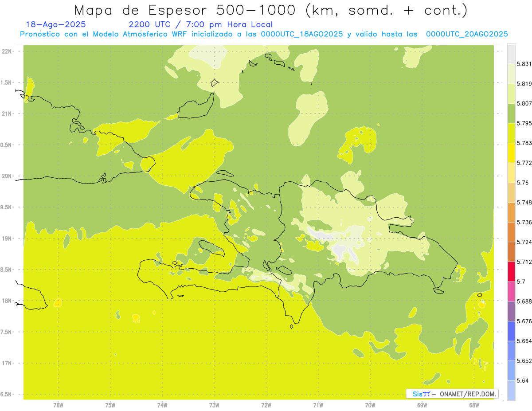
Task: Click the legend value 5.712
Action: click(x=524, y=262)
